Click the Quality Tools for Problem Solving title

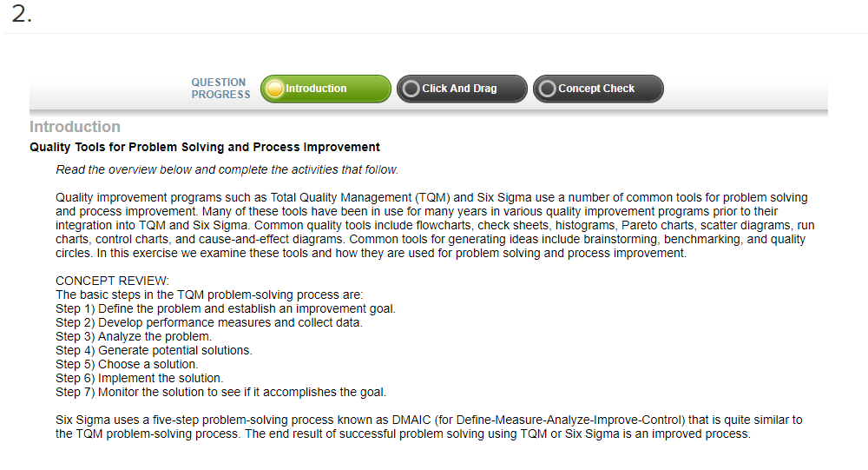[205, 148]
